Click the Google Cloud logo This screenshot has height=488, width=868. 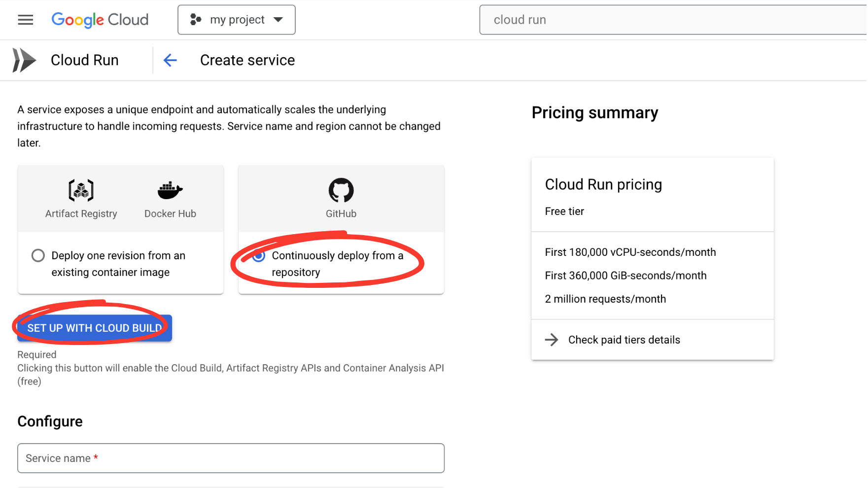[x=100, y=20]
